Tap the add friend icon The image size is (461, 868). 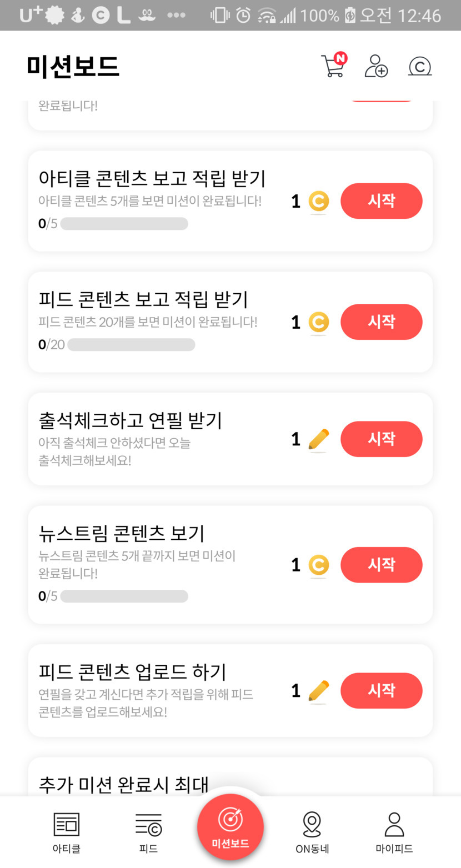coord(376,66)
